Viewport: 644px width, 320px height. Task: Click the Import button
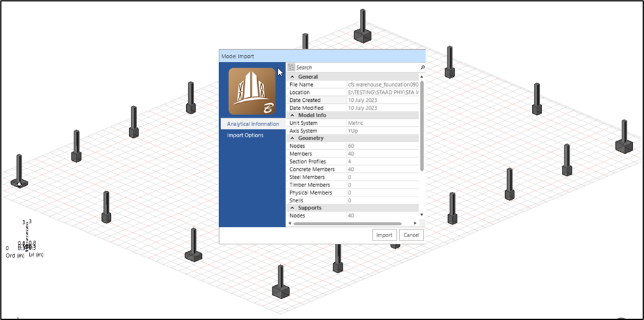tap(384, 235)
